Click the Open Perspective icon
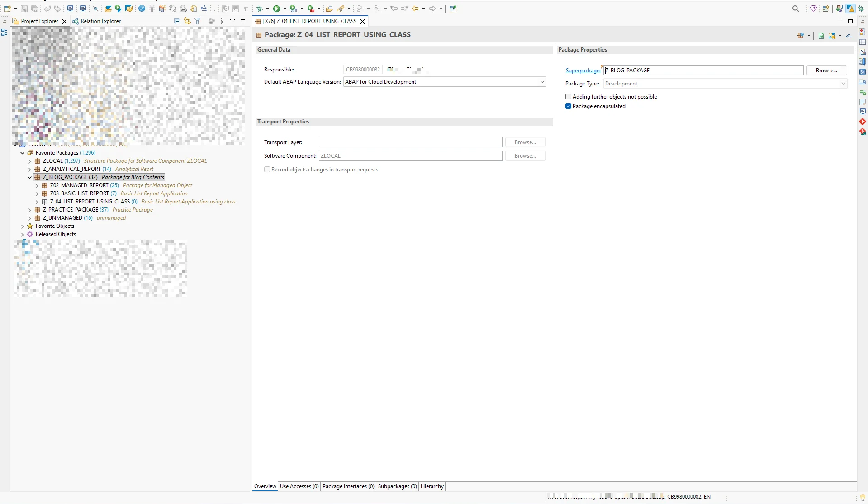 tap(826, 9)
